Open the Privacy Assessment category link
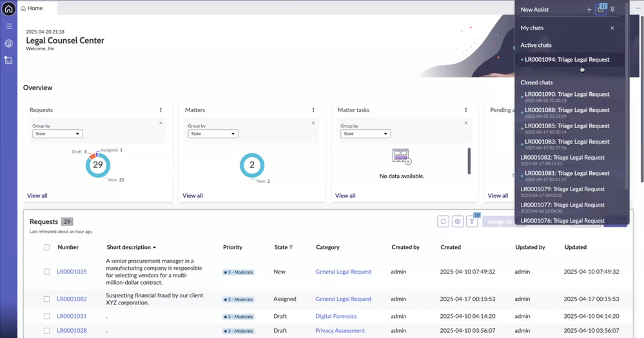This screenshot has width=644, height=338. [340, 331]
